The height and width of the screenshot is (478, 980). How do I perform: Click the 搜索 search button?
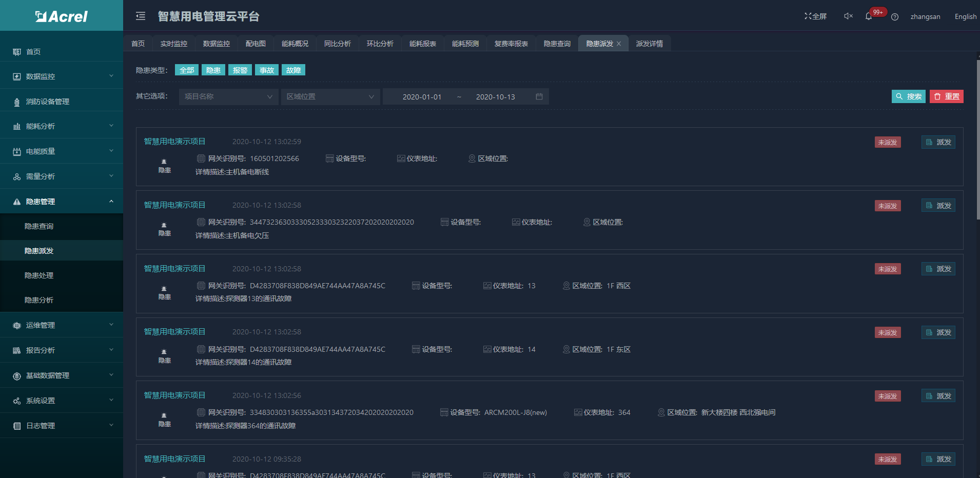tap(909, 96)
